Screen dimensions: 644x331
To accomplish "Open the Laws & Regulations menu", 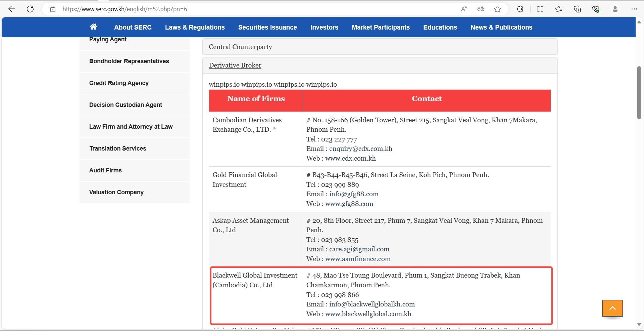I will point(195,27).
